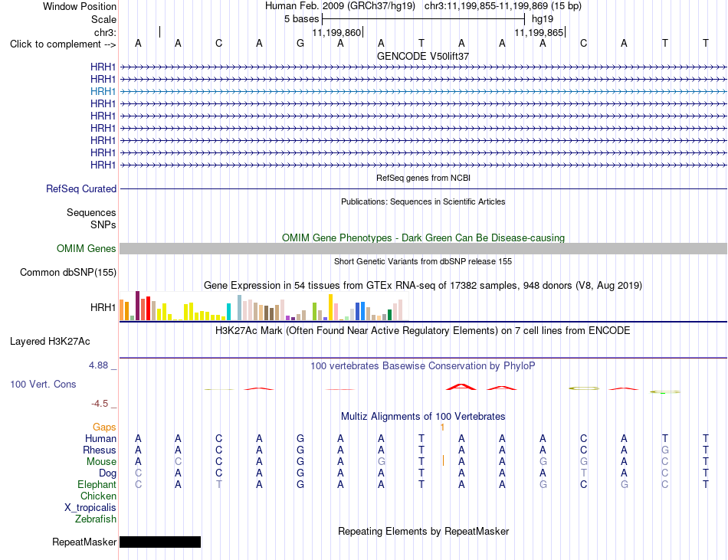728x560 pixels.
Task: Click the light-blue HRH1 transcript label
Action: coord(103,91)
